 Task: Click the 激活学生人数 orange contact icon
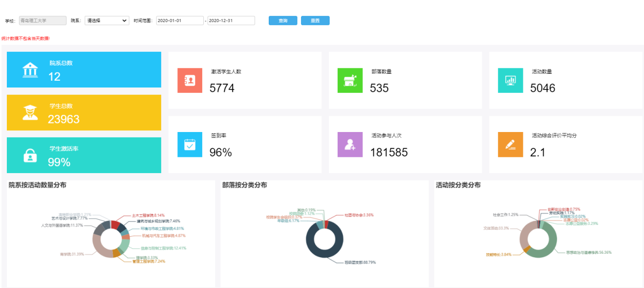(x=190, y=81)
